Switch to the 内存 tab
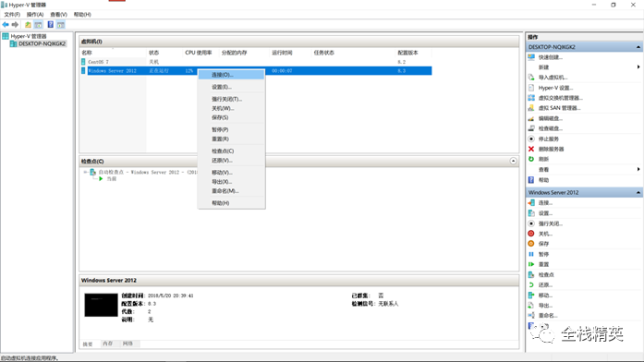This screenshot has width=644, height=362. 108,344
